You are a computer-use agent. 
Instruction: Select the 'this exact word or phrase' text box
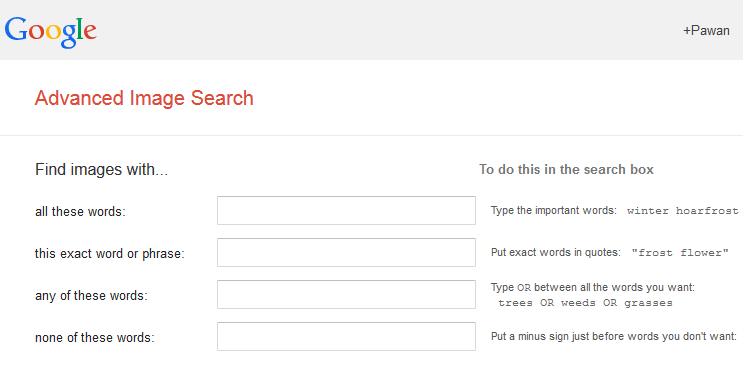(346, 252)
